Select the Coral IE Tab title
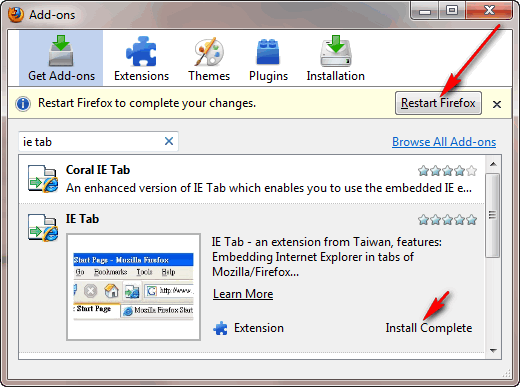The height and width of the screenshot is (387, 520). [98, 170]
